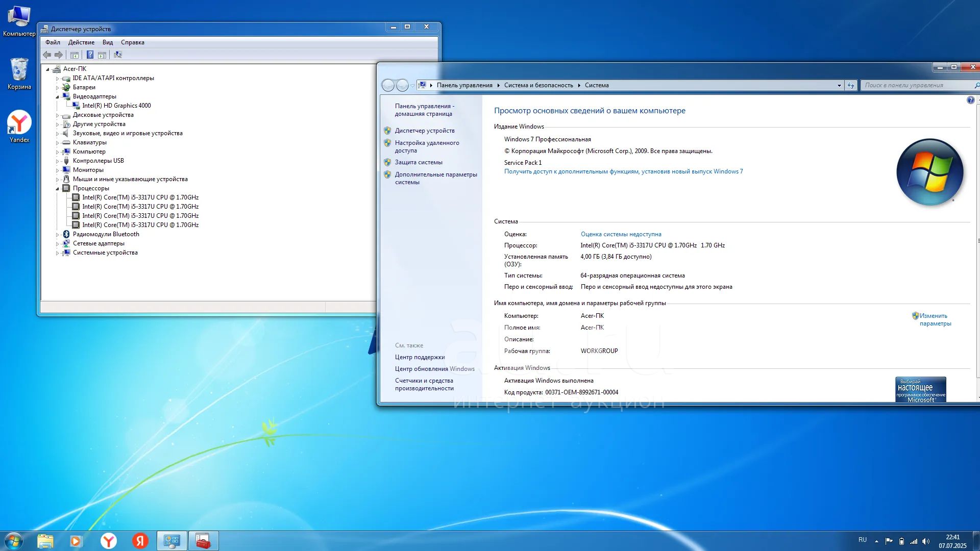
Task: Expand the Батареи tree node
Action: click(57, 88)
